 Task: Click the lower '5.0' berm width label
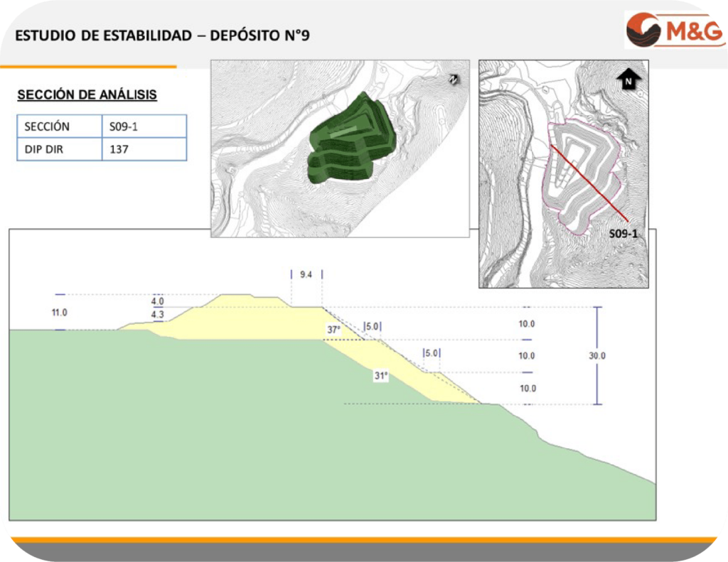point(432,352)
